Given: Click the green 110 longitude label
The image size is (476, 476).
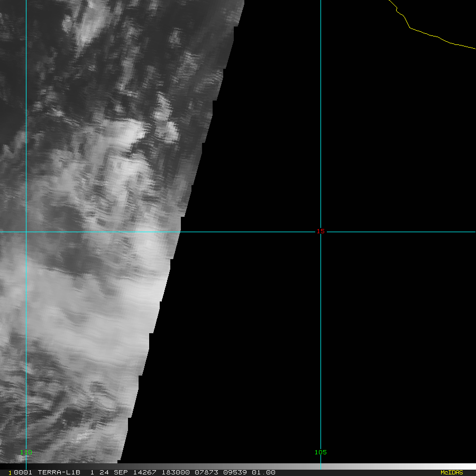Looking at the screenshot, I should tap(26, 452).
